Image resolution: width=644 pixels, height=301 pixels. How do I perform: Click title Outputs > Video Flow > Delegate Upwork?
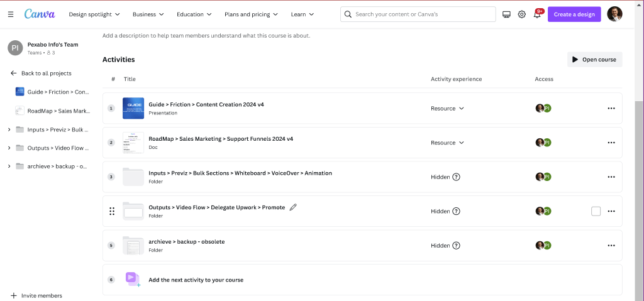[217, 207]
